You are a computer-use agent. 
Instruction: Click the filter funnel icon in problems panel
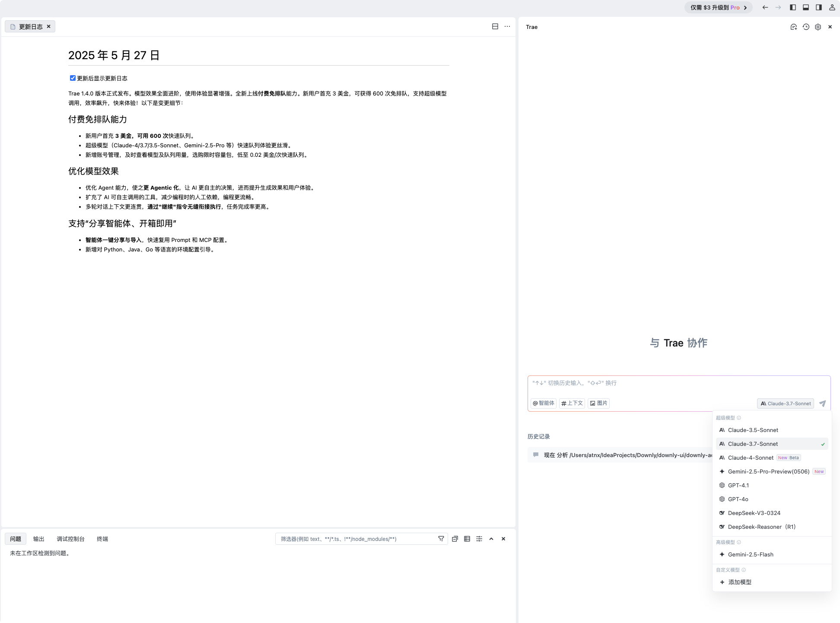pos(441,539)
